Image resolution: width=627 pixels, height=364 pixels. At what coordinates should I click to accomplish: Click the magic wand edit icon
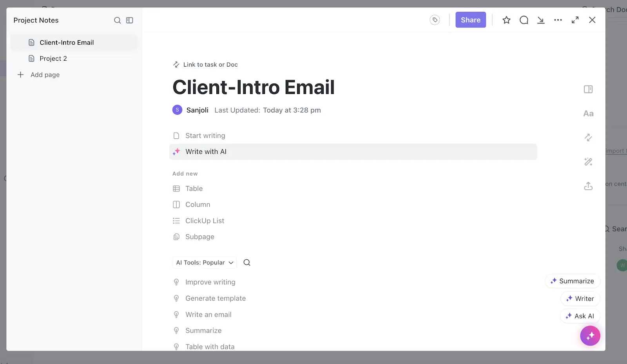(588, 162)
